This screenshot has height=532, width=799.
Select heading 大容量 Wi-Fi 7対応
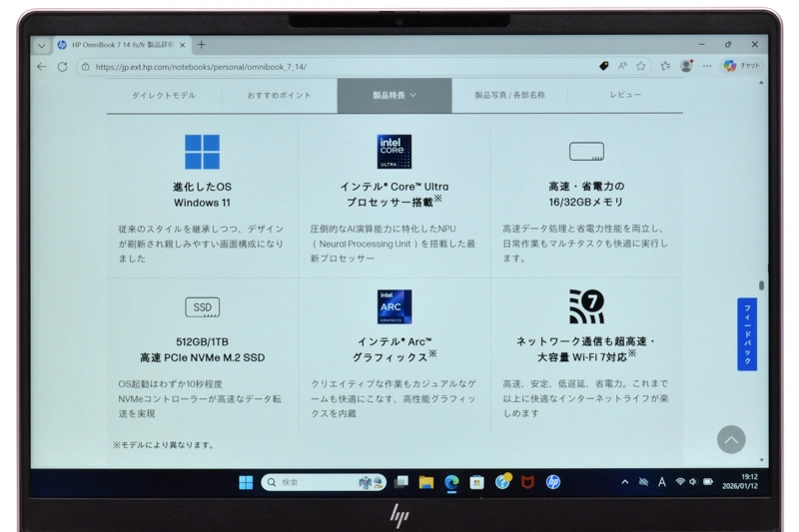pyautogui.click(x=586, y=357)
